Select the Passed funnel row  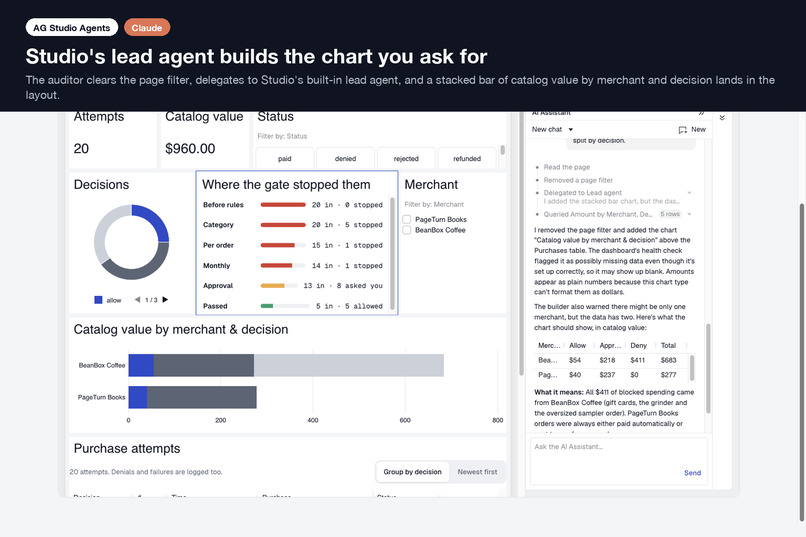292,306
